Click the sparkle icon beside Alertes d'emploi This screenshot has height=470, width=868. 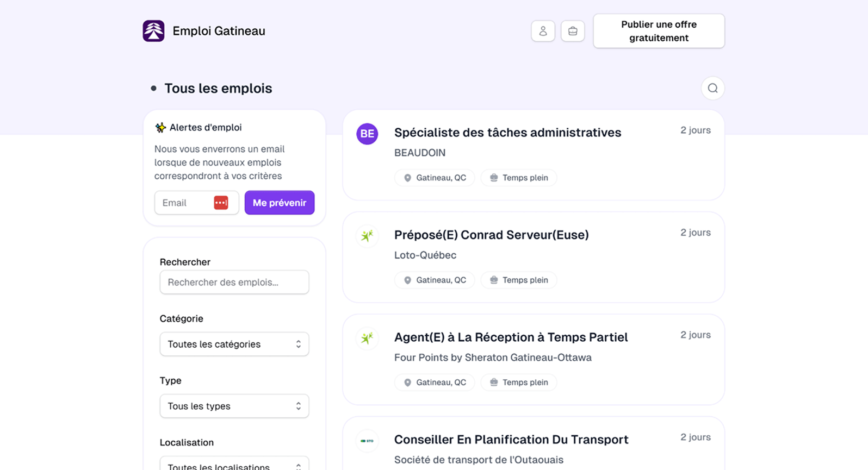tap(160, 128)
